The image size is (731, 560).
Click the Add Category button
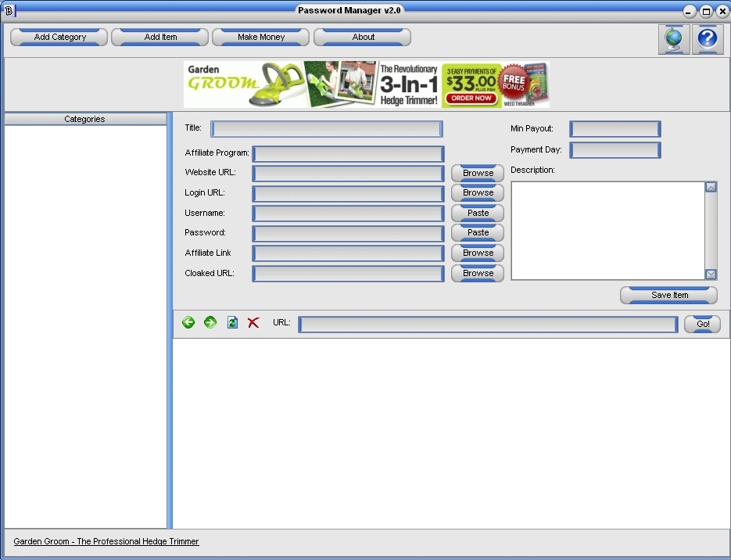click(59, 37)
